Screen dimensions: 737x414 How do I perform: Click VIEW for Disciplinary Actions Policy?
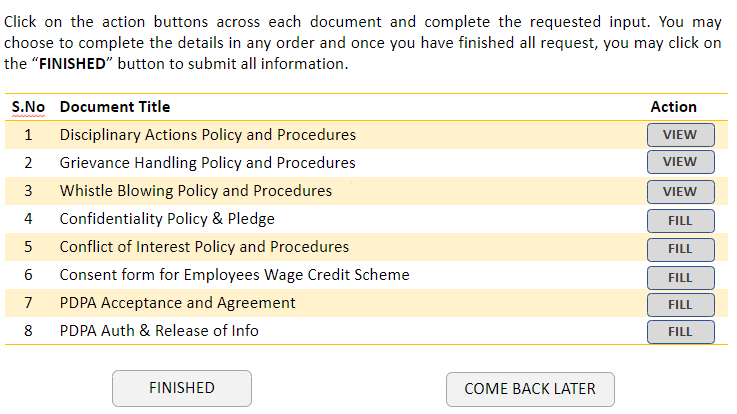681,135
